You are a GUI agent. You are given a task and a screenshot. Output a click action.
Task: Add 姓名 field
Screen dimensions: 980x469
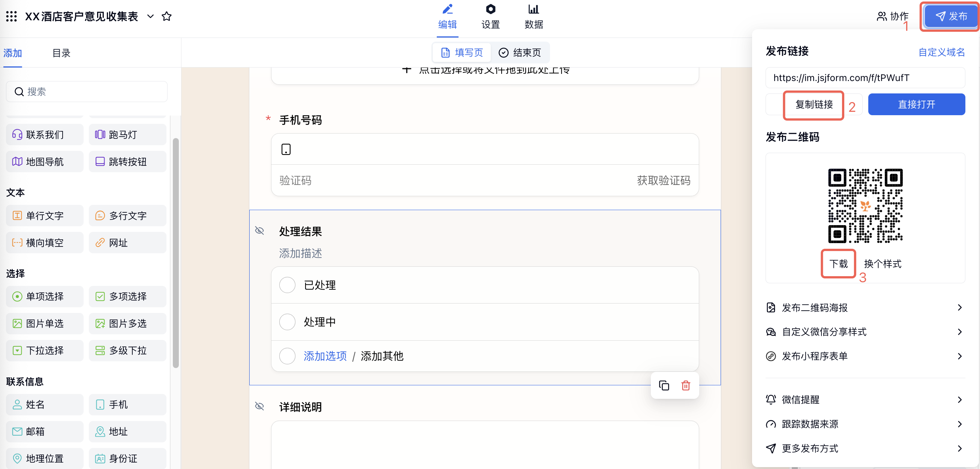click(x=45, y=405)
